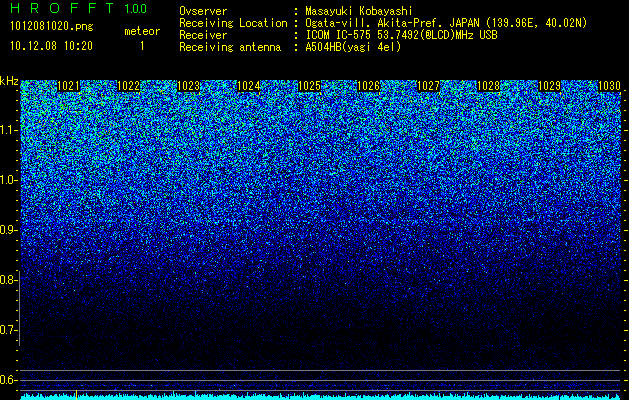Click the 1021 time marker
Screen dimensions: 629x400
click(69, 86)
